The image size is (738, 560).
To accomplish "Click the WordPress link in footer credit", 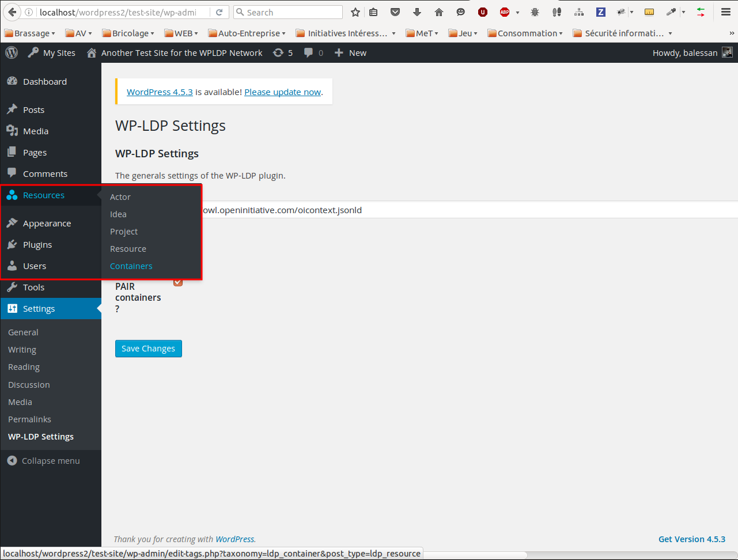I will coord(234,539).
